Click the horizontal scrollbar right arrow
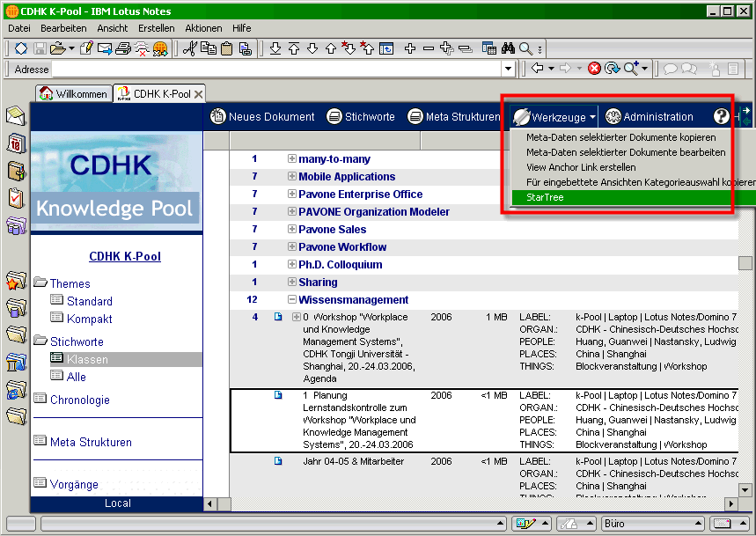756x536 pixels. click(731, 504)
